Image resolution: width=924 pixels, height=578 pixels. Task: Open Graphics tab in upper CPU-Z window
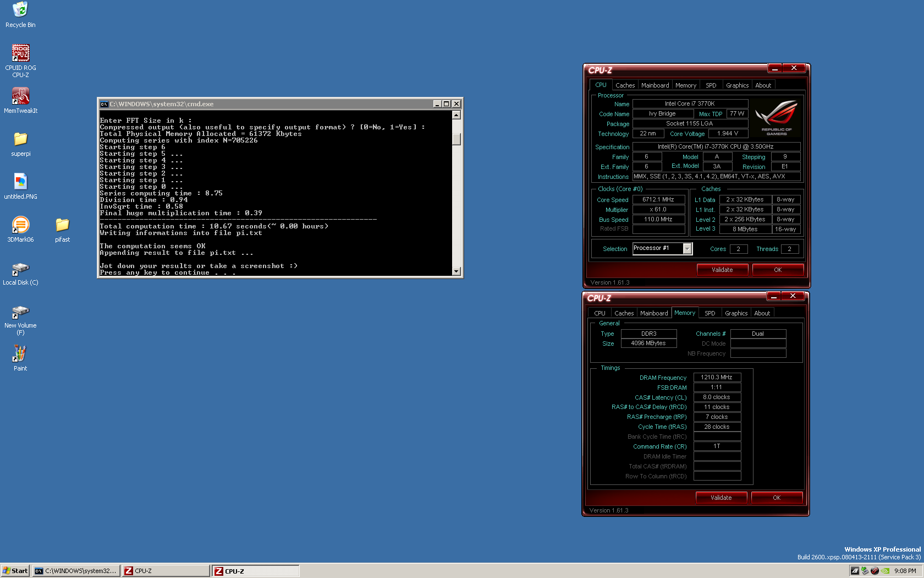737,85
